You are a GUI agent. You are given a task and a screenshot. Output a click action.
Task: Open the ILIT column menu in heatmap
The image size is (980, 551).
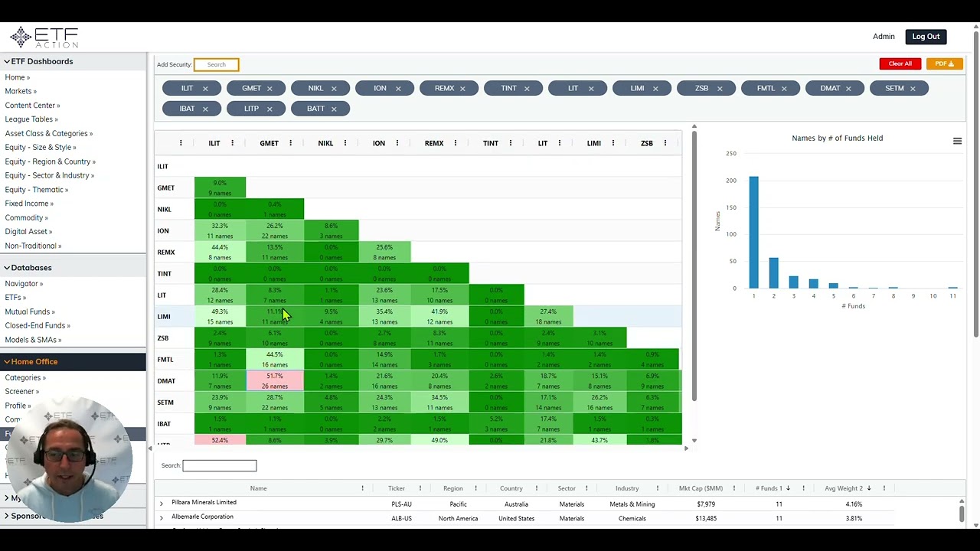pos(232,143)
